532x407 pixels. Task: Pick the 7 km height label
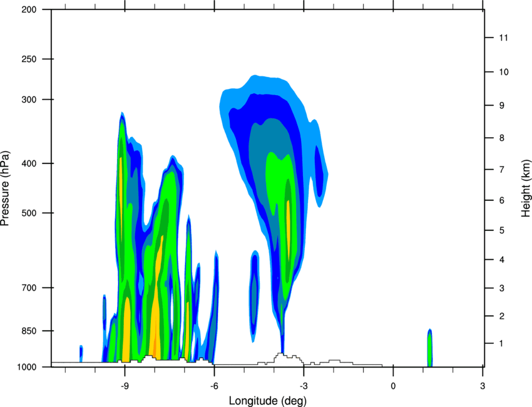[x=501, y=170]
